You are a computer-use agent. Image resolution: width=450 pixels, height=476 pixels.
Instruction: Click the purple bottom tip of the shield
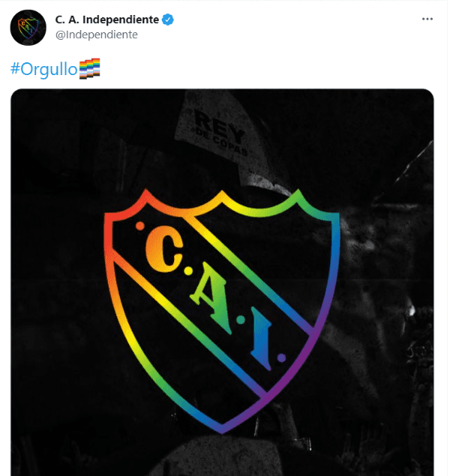[x=222, y=429]
